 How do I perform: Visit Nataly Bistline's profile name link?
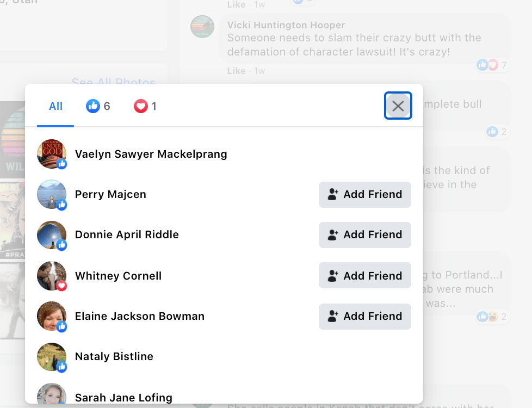114,356
